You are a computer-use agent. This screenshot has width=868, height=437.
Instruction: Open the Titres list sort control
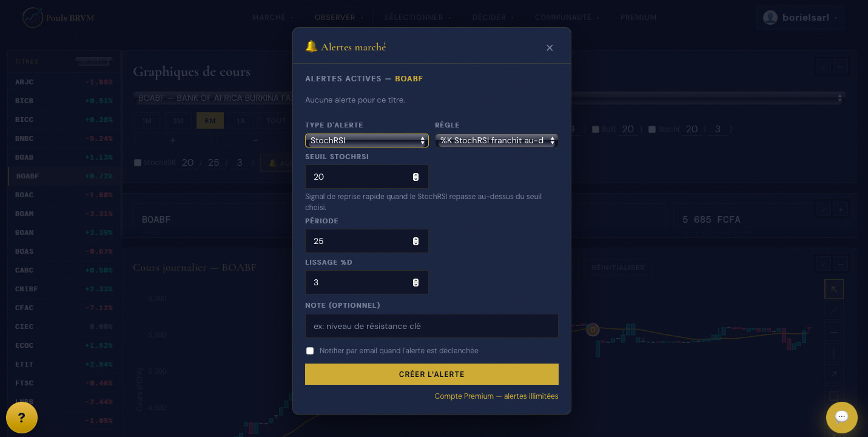94,61
